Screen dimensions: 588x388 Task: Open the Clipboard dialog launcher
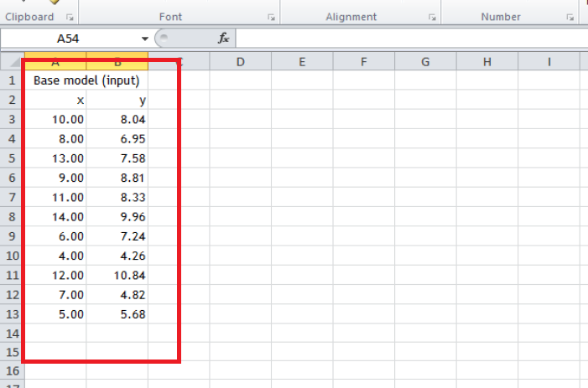click(x=70, y=18)
